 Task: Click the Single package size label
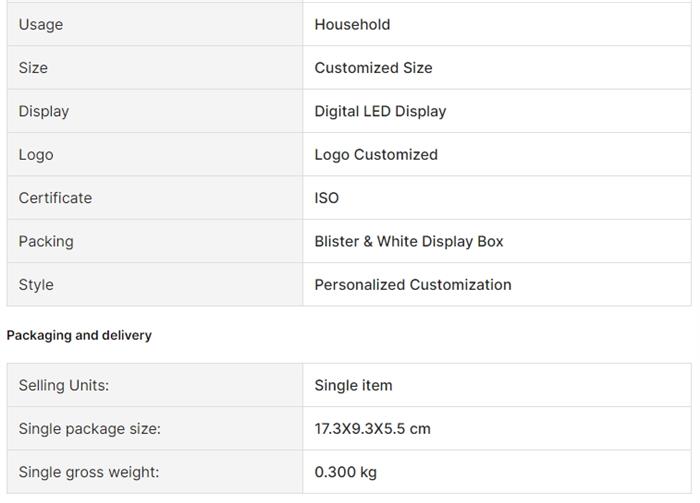pos(90,429)
